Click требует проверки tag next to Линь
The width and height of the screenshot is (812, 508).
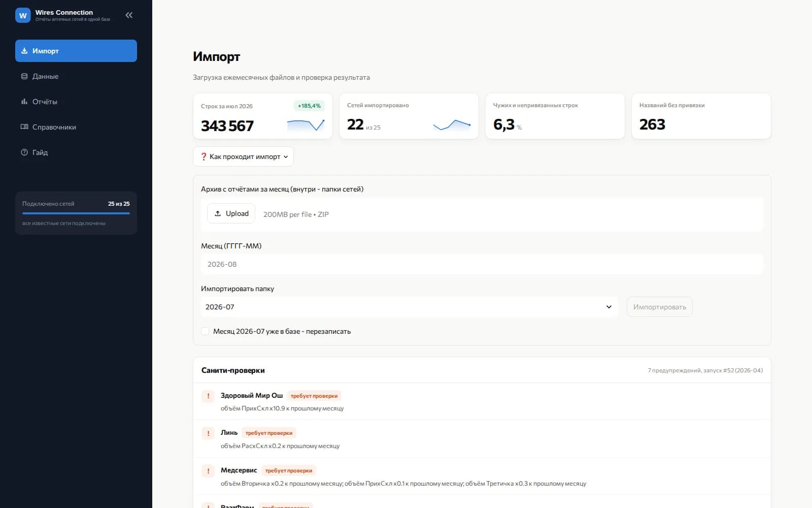pyautogui.click(x=269, y=433)
